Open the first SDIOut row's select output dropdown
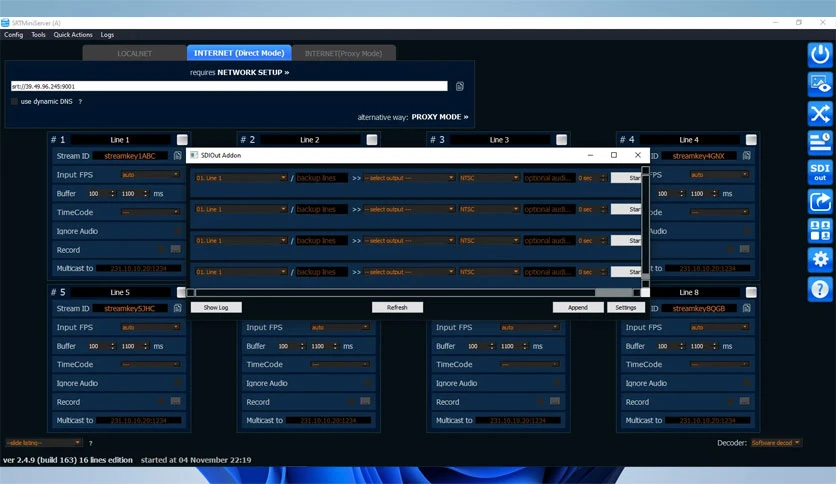 [409, 178]
